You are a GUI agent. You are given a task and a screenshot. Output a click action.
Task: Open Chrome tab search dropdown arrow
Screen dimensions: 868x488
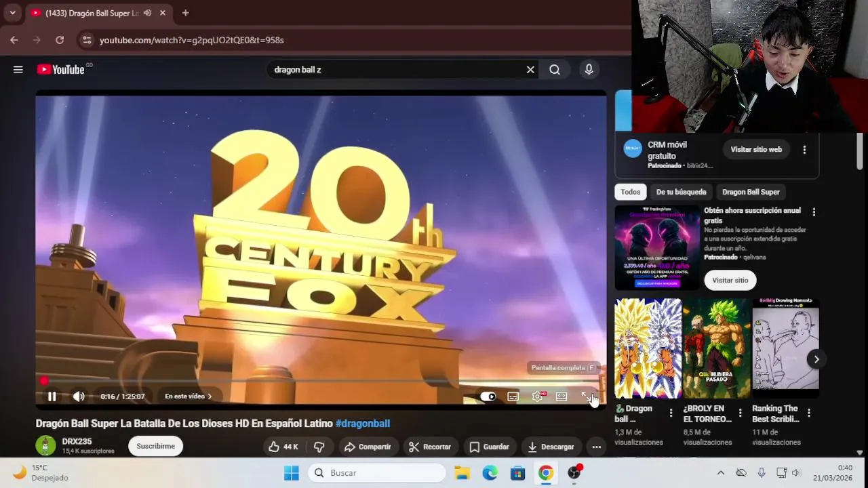12,13
